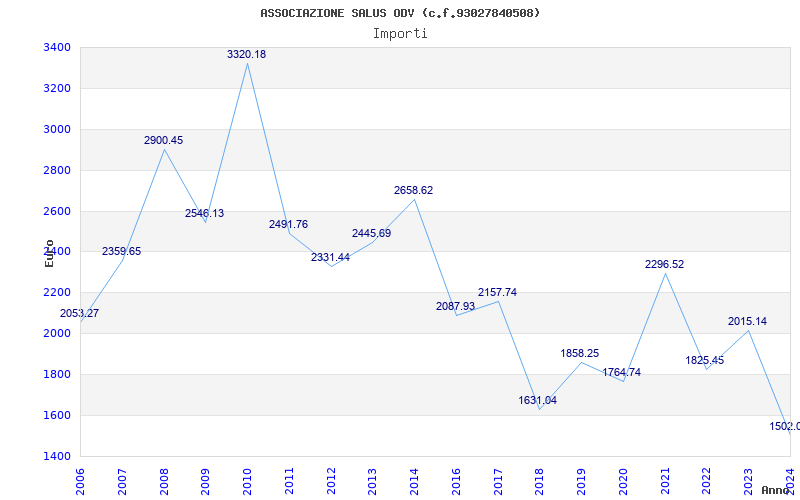Select the 3320.18 data label

(x=246, y=55)
